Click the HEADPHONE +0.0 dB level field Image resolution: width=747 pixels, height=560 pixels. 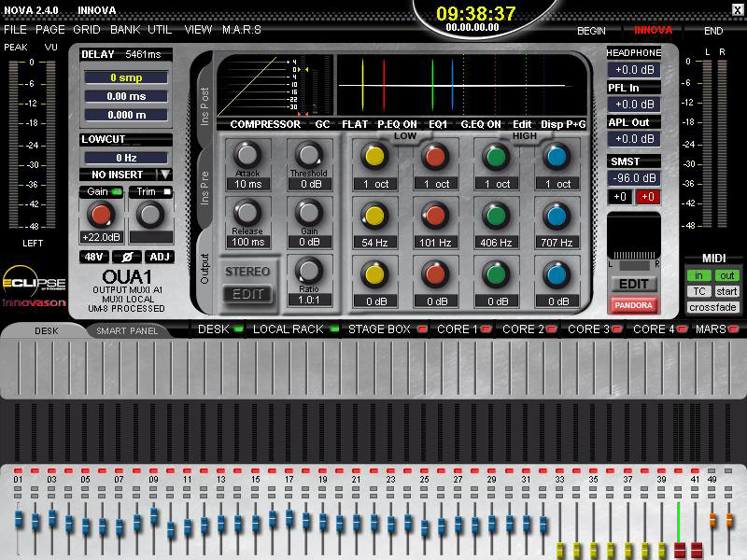click(x=634, y=70)
